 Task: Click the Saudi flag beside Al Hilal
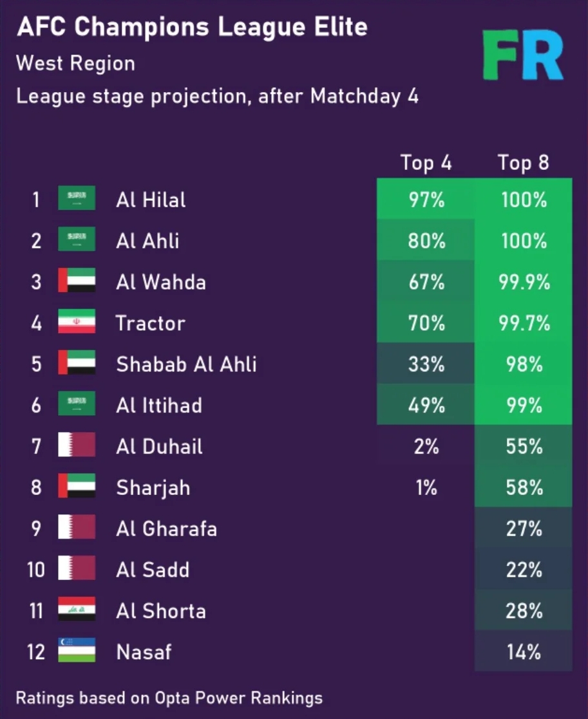[x=77, y=199]
